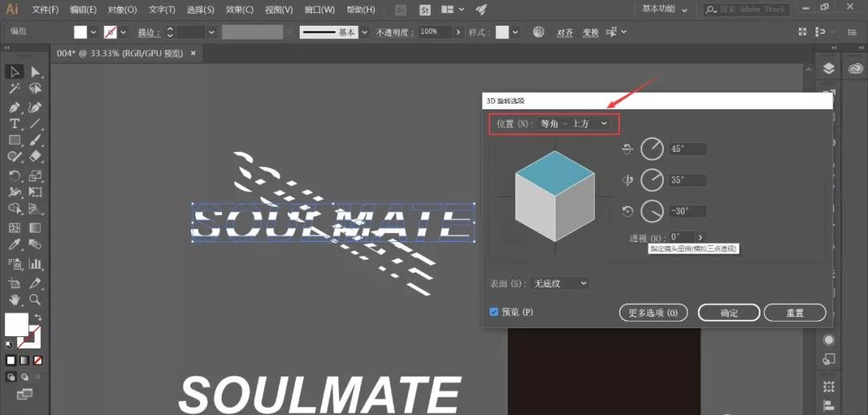The height and width of the screenshot is (415, 868).
Task: Select the Magic Wand tool
Action: click(14, 89)
